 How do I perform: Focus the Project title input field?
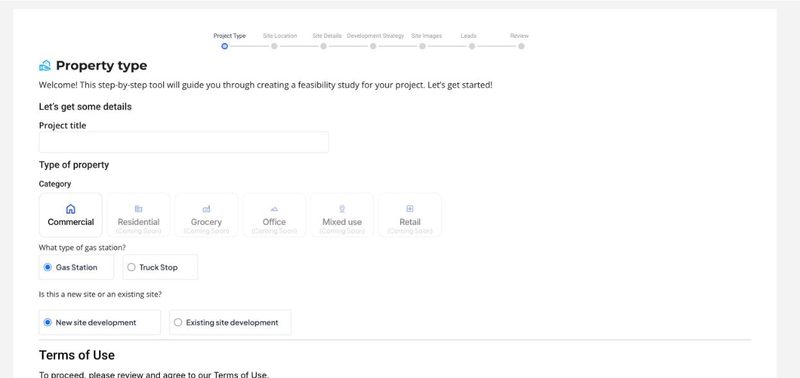tap(184, 142)
